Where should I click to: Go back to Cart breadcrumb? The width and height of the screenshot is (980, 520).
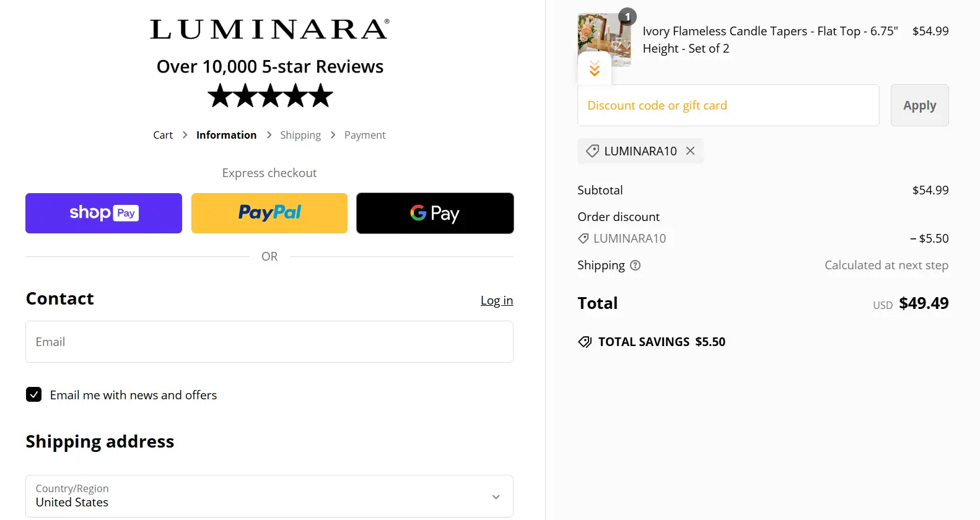163,135
